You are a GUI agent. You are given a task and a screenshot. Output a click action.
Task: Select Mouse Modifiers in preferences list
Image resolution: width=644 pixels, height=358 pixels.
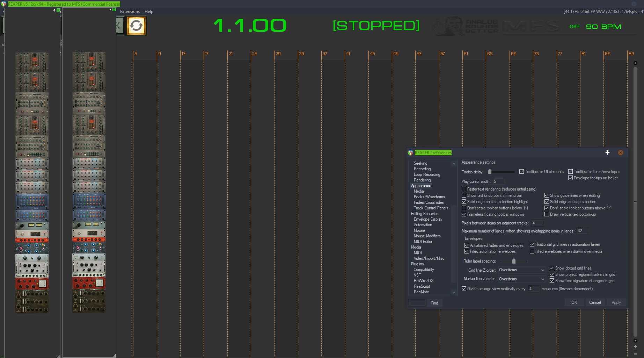tap(427, 236)
